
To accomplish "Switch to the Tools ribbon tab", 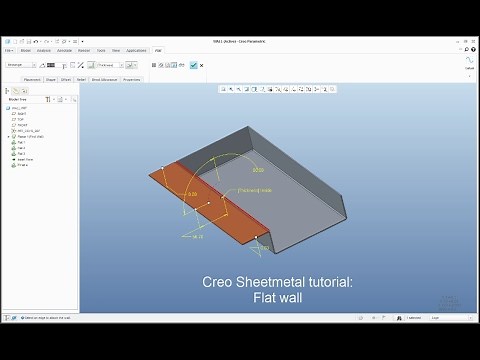I will click(101, 50).
